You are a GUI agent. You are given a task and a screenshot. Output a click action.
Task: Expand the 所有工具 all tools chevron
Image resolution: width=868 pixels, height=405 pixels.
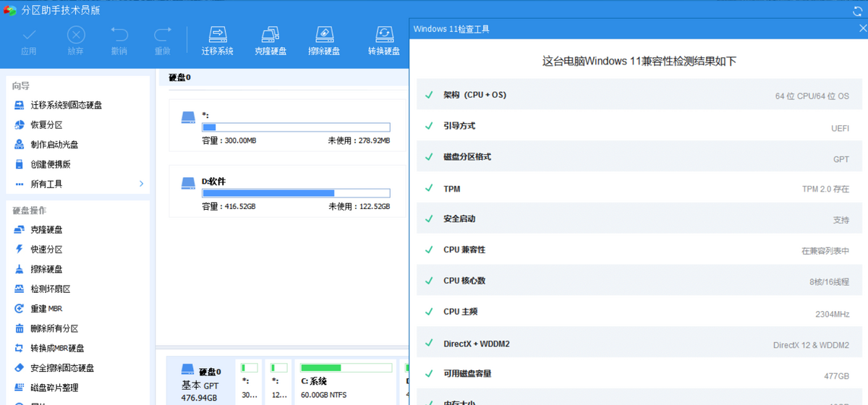tap(141, 184)
